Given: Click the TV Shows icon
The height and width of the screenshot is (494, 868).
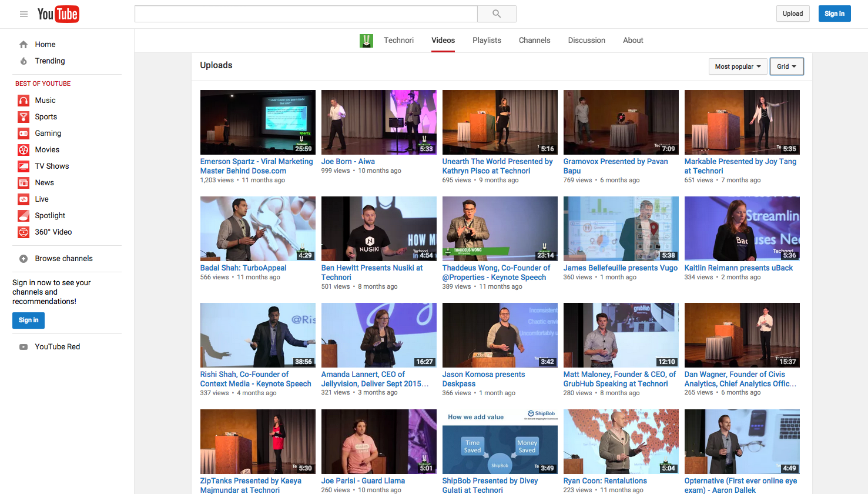Looking at the screenshot, I should tap(24, 166).
